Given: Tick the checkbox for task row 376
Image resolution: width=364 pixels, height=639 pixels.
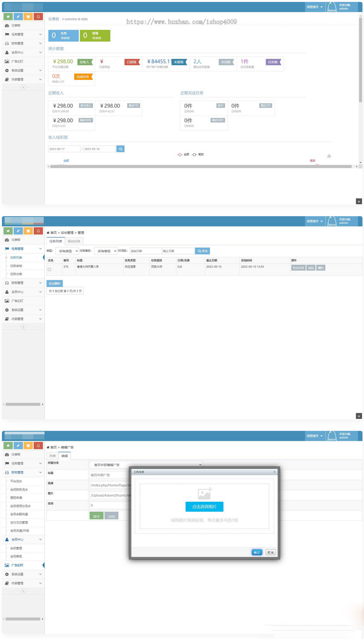Looking at the screenshot, I should 49,269.
